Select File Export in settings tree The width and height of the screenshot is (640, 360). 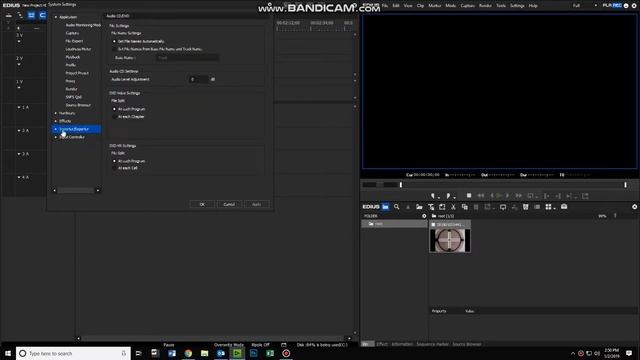point(74,41)
